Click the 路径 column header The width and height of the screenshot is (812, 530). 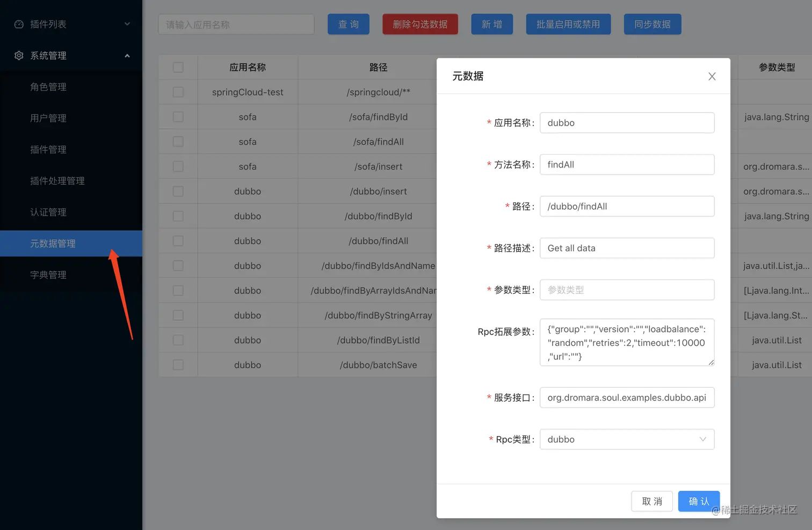pyautogui.click(x=378, y=67)
